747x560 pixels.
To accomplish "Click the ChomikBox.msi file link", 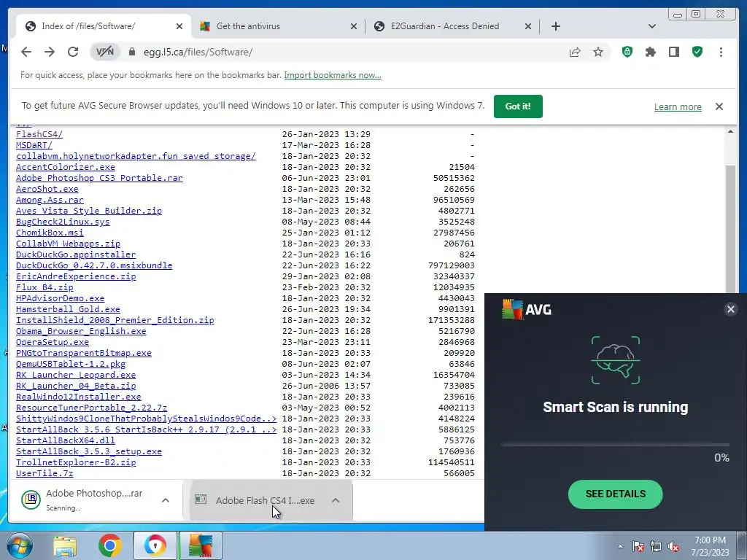I will [50, 233].
